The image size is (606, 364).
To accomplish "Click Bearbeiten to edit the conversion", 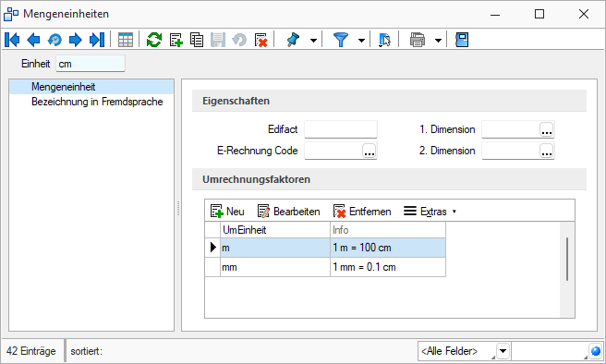I will pos(289,212).
